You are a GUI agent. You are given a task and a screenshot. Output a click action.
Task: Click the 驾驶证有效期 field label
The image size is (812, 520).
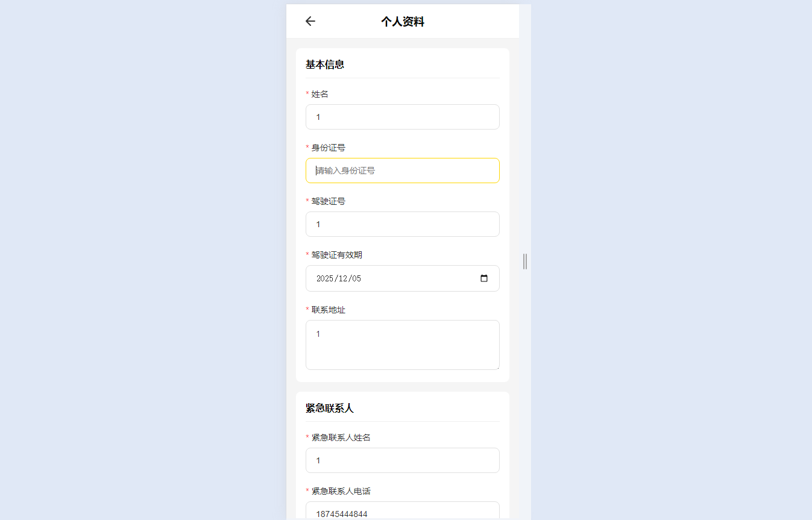(336, 255)
